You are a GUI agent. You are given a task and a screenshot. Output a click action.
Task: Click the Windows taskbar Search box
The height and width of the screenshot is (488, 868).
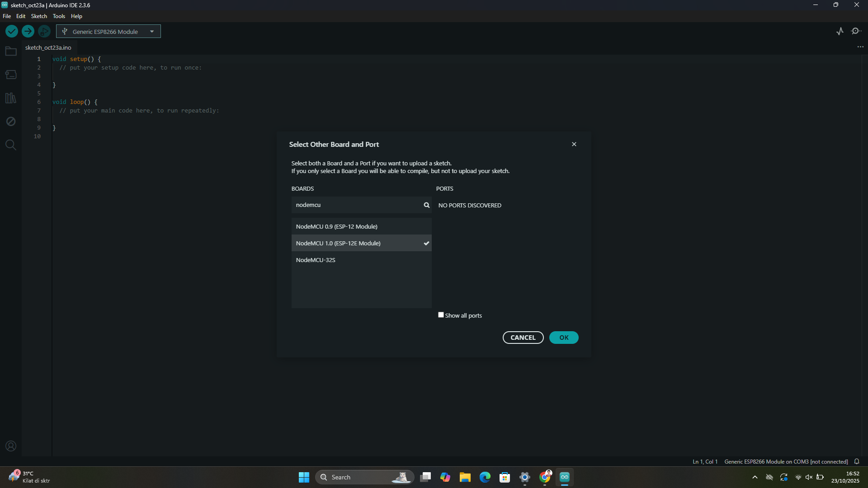tap(364, 477)
